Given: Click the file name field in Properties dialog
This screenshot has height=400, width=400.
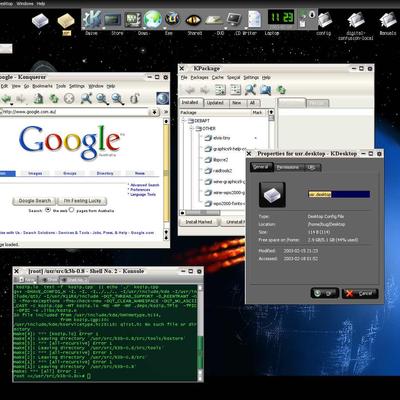Looking at the screenshot, I should point(339,194).
